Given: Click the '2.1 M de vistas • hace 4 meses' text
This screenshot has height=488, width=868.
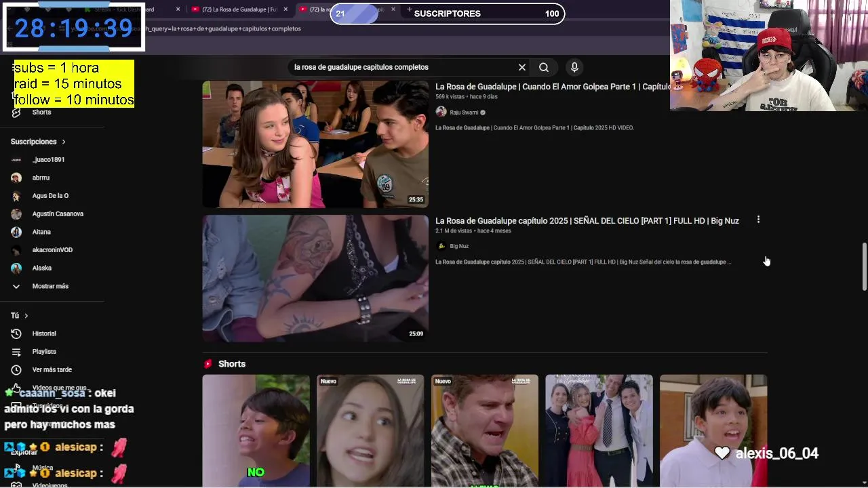Looking at the screenshot, I should [473, 230].
